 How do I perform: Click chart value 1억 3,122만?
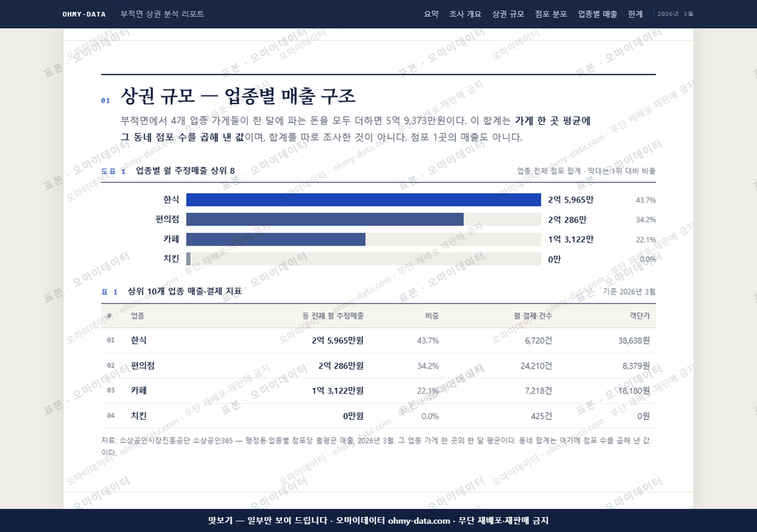pos(571,239)
